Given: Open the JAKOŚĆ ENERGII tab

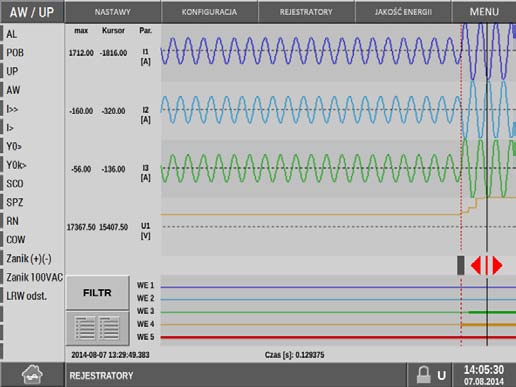Looking at the screenshot, I should pyautogui.click(x=403, y=12).
